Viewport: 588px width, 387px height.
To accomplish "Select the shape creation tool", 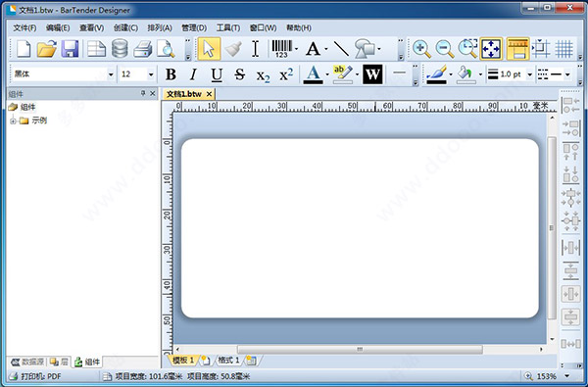I will click(365, 49).
